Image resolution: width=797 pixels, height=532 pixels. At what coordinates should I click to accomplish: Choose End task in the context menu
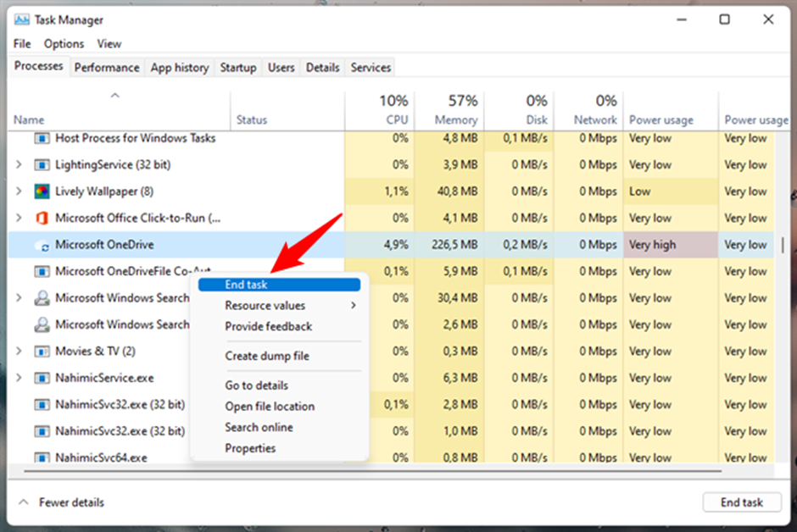(279, 285)
